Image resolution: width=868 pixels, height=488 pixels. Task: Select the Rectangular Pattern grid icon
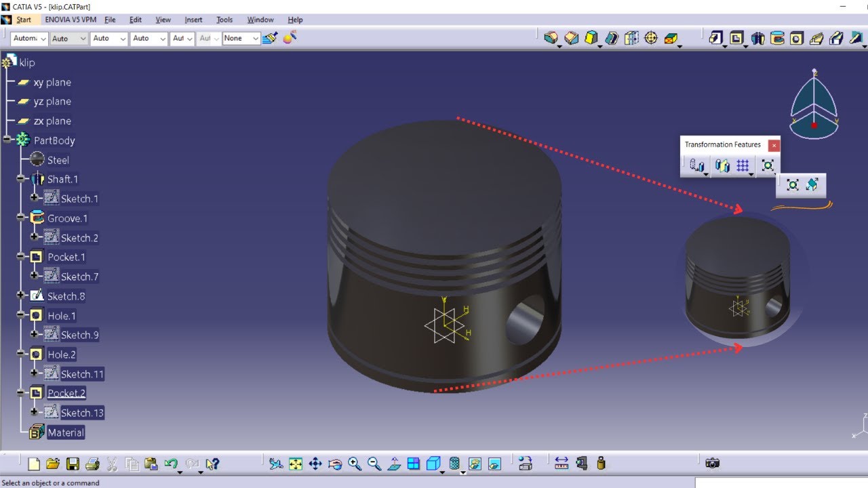click(x=743, y=165)
